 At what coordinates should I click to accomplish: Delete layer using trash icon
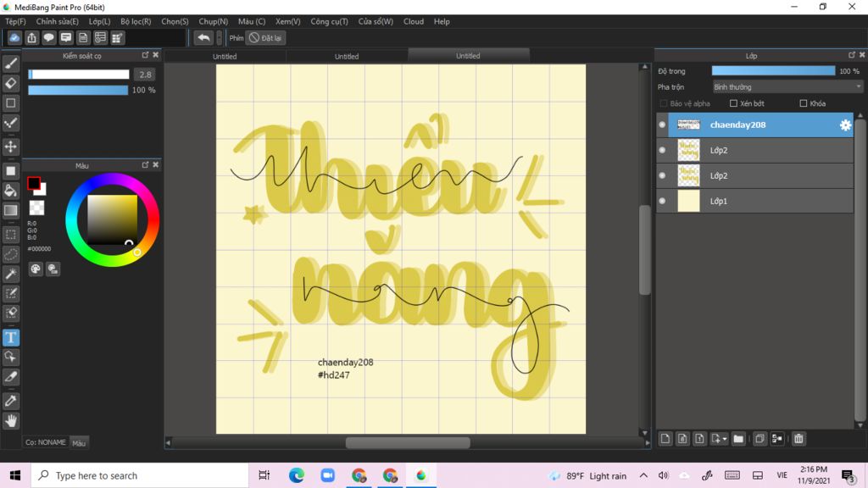[798, 439]
